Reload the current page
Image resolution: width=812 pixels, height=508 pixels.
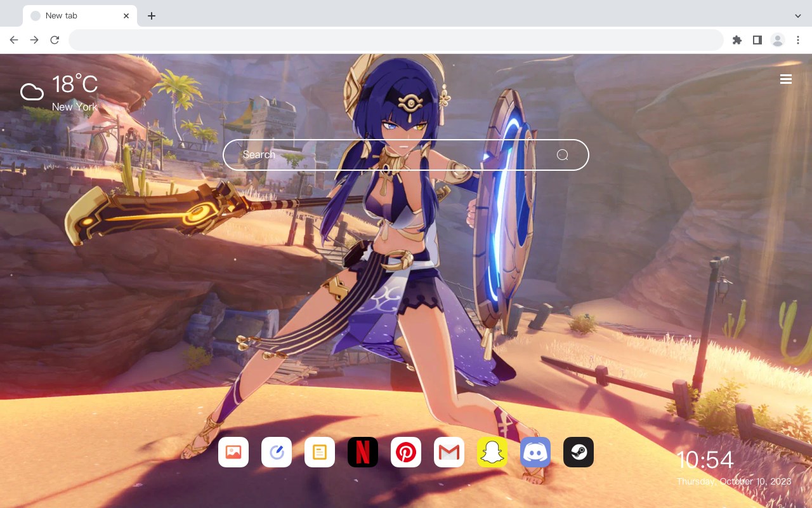pos(55,40)
